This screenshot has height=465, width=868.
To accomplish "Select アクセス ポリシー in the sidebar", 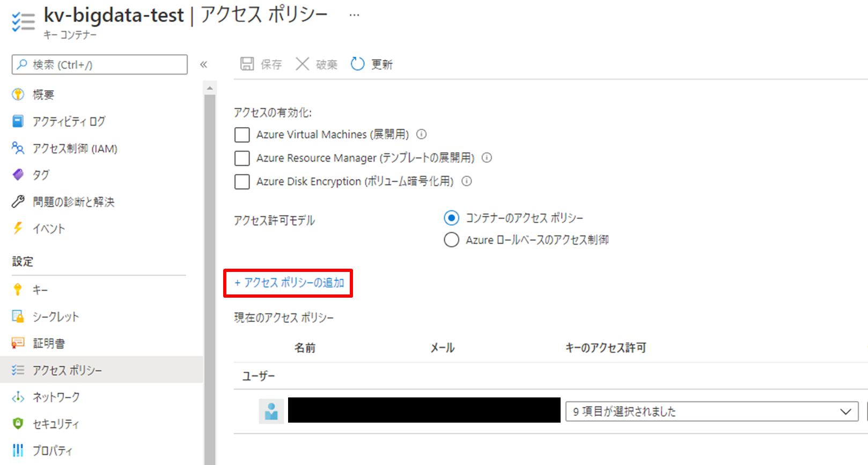I will 101,370.
